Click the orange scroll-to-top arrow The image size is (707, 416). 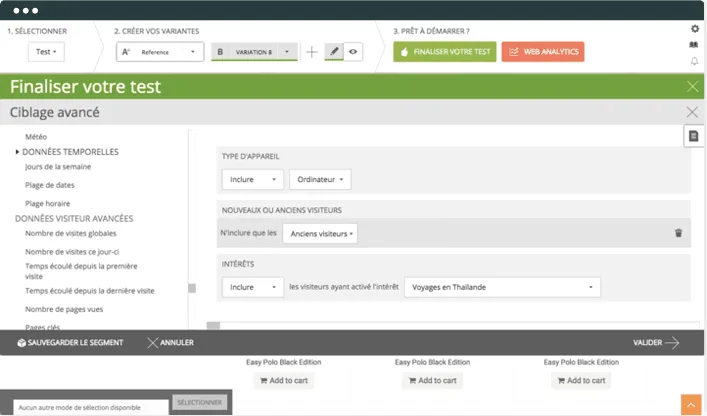[691, 405]
